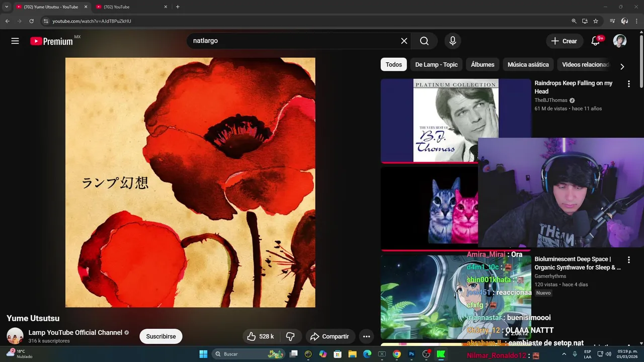Open the Windows Start menu
Screen dimensions: 644x362
pyautogui.click(x=203, y=354)
